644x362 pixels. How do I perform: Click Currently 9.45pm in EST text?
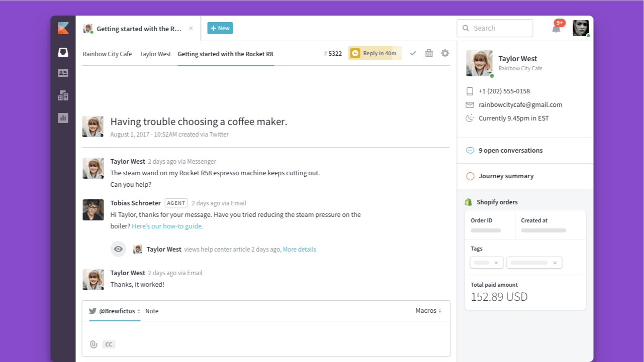(514, 118)
